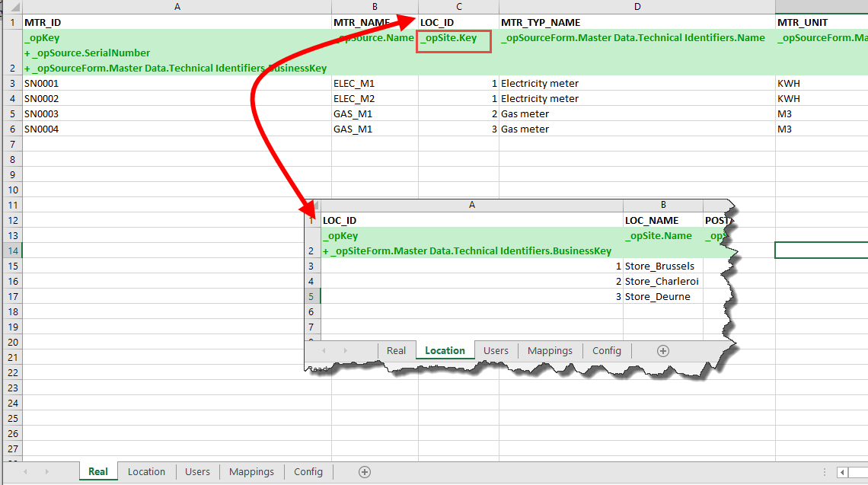
Task: Select column D header above MTR_TYP_NAME
Action: click(x=637, y=7)
